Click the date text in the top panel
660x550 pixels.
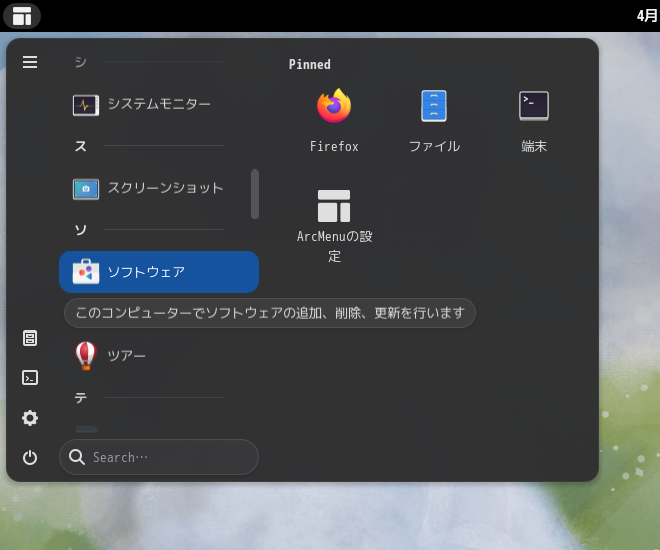(x=648, y=16)
